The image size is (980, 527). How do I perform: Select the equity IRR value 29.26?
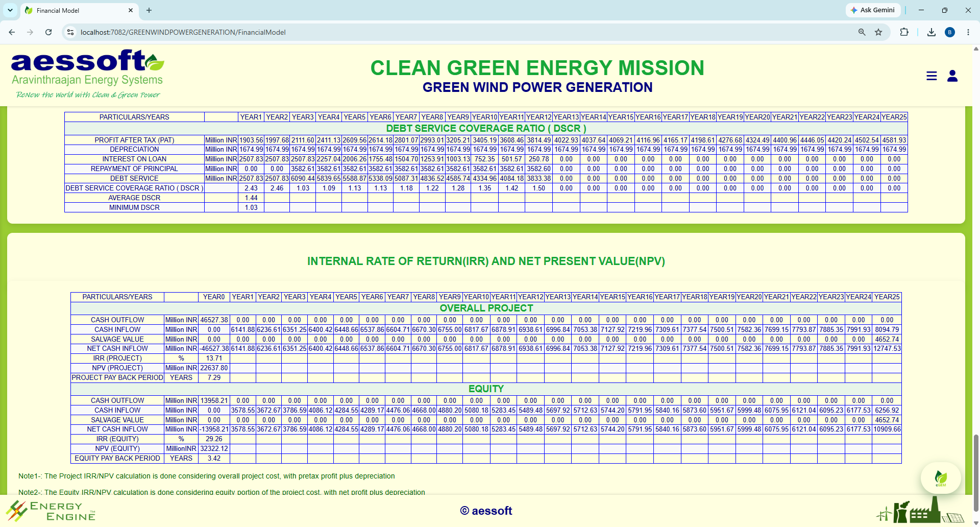tap(214, 439)
